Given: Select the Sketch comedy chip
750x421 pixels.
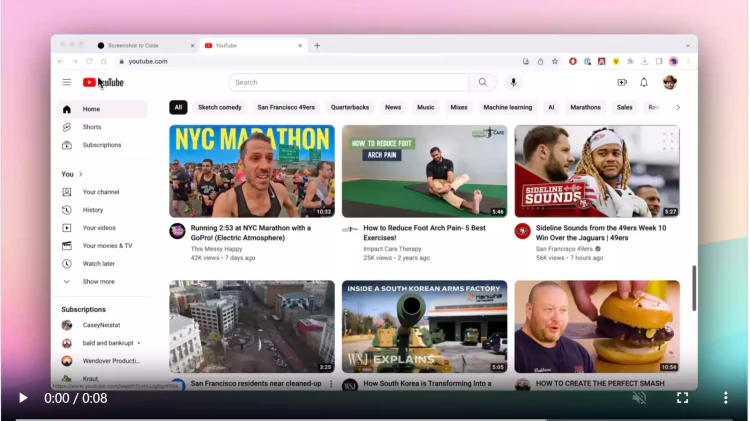Looking at the screenshot, I should point(220,108).
